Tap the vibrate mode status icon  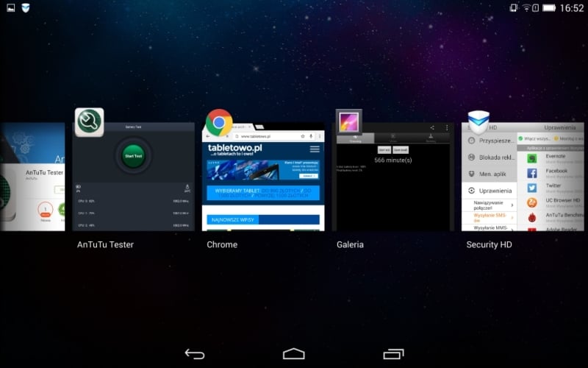(x=513, y=7)
